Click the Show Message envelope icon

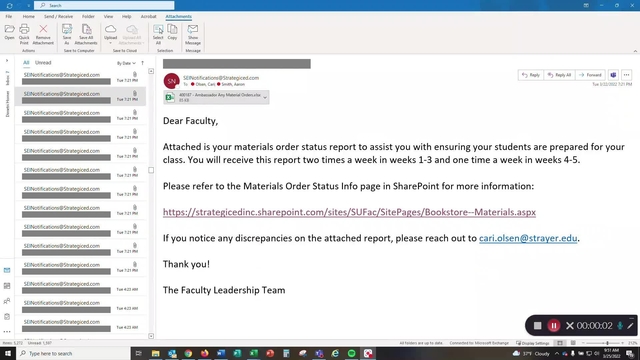coord(193,29)
